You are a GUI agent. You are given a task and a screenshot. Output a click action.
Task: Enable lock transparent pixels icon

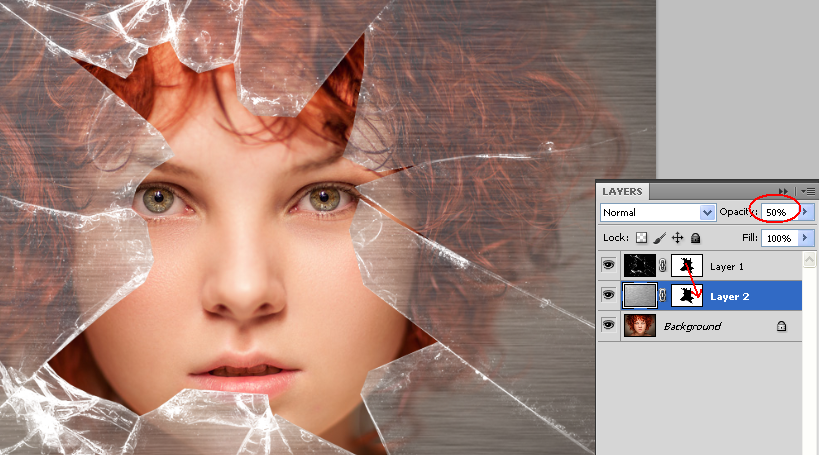point(641,238)
